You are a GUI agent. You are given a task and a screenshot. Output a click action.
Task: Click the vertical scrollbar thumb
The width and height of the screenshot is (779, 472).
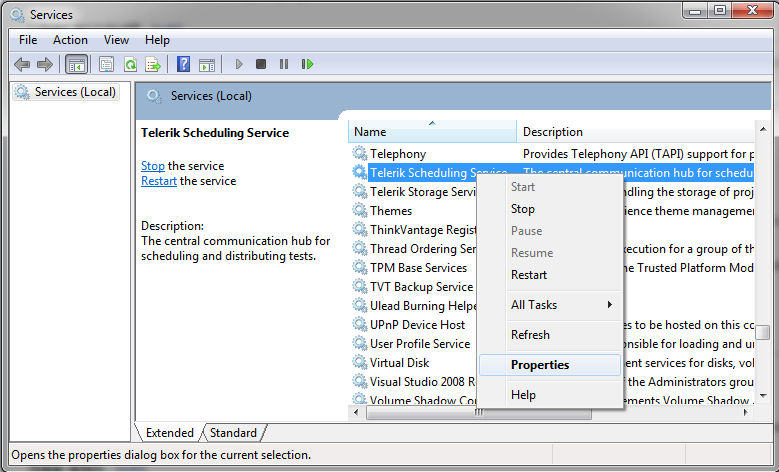point(763,332)
